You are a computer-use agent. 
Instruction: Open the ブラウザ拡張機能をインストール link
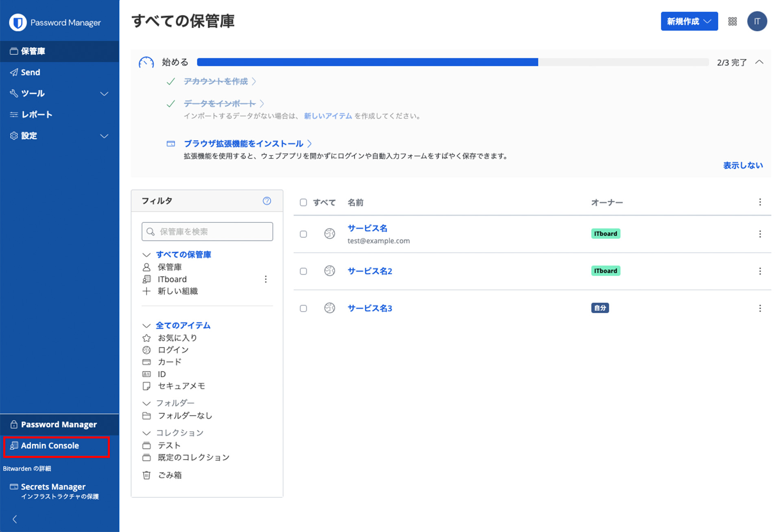click(244, 144)
